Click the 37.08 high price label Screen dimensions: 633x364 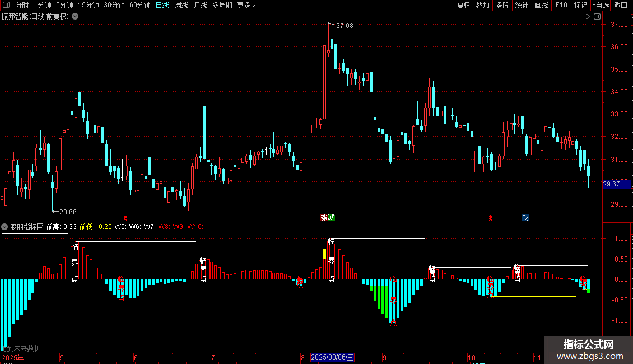(x=345, y=25)
